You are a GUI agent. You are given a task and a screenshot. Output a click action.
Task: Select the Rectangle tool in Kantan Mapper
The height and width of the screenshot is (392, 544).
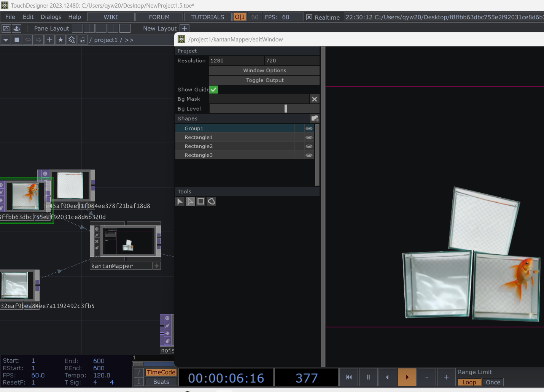coord(200,201)
